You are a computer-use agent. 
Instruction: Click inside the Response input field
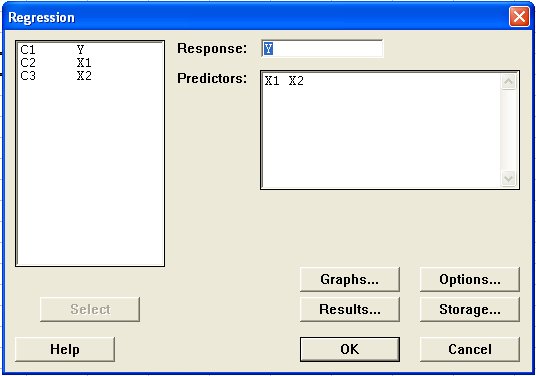click(x=322, y=49)
